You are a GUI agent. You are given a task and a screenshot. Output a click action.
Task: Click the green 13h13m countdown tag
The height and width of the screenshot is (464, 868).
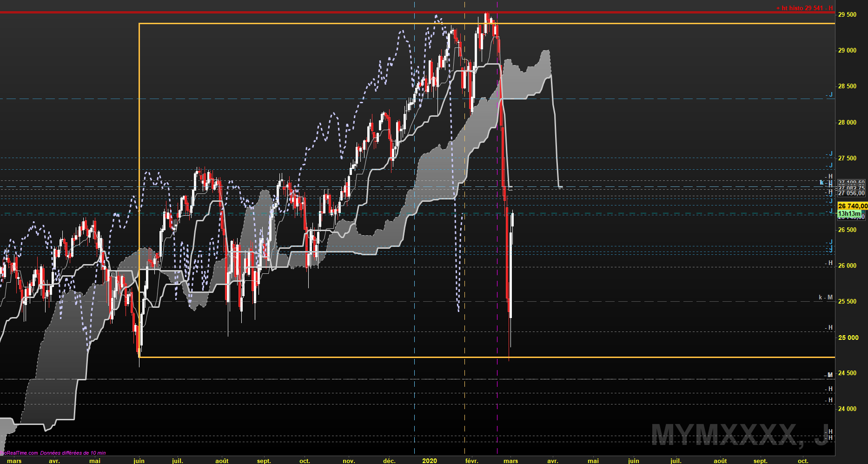pyautogui.click(x=849, y=214)
